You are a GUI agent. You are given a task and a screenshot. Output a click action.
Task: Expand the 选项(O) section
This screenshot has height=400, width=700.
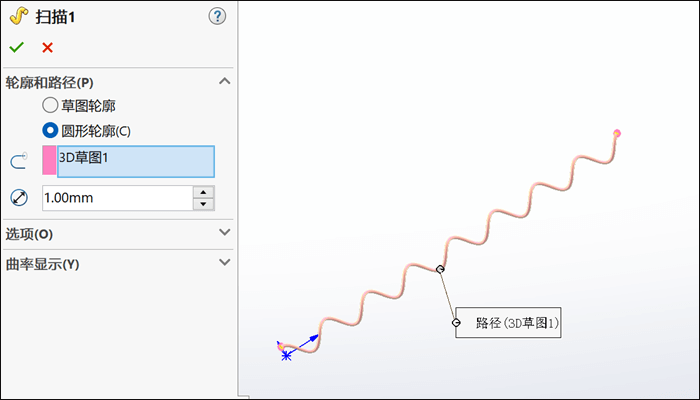click(224, 233)
